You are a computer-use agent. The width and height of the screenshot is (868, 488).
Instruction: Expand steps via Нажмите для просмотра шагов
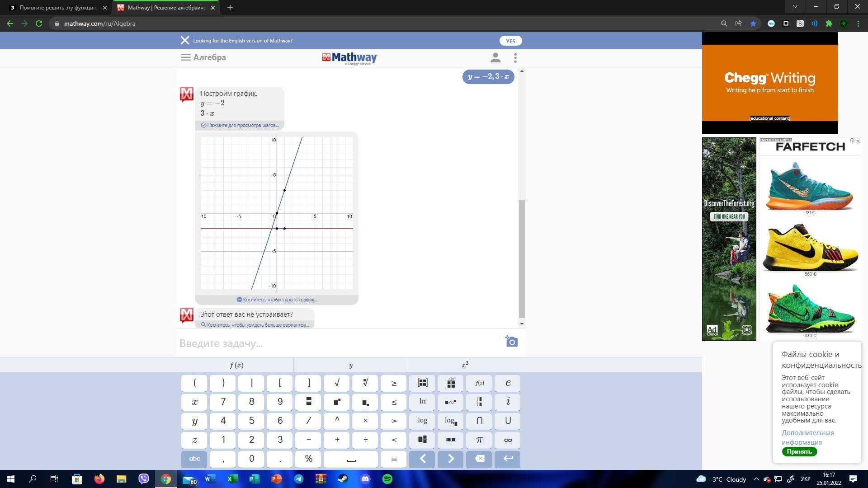click(x=240, y=125)
